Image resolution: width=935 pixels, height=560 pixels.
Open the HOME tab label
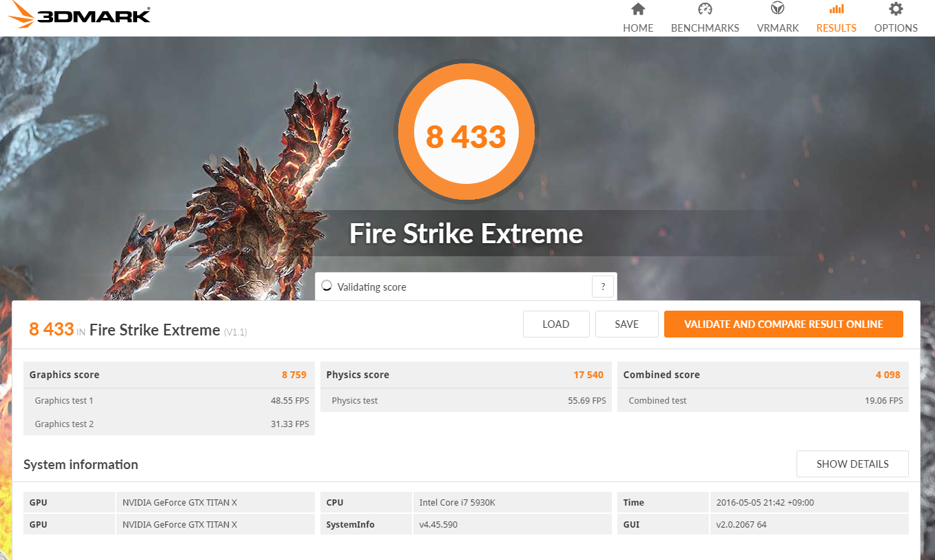pos(638,28)
